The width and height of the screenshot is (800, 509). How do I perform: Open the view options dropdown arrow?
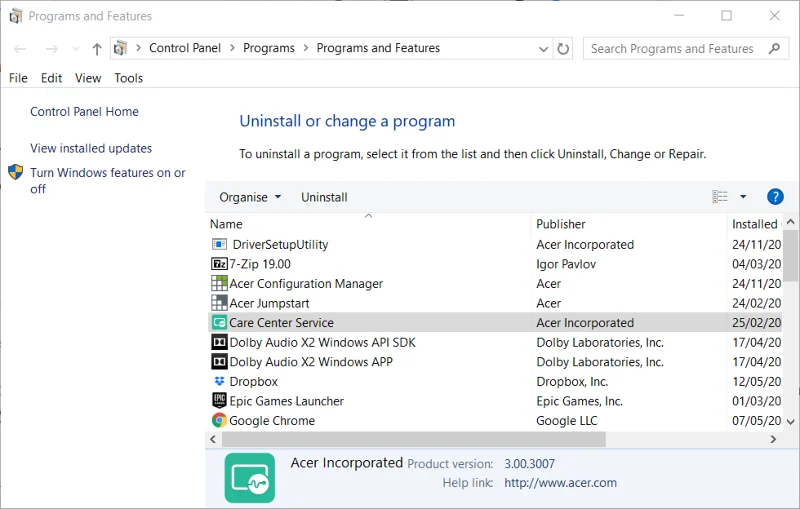tap(743, 197)
